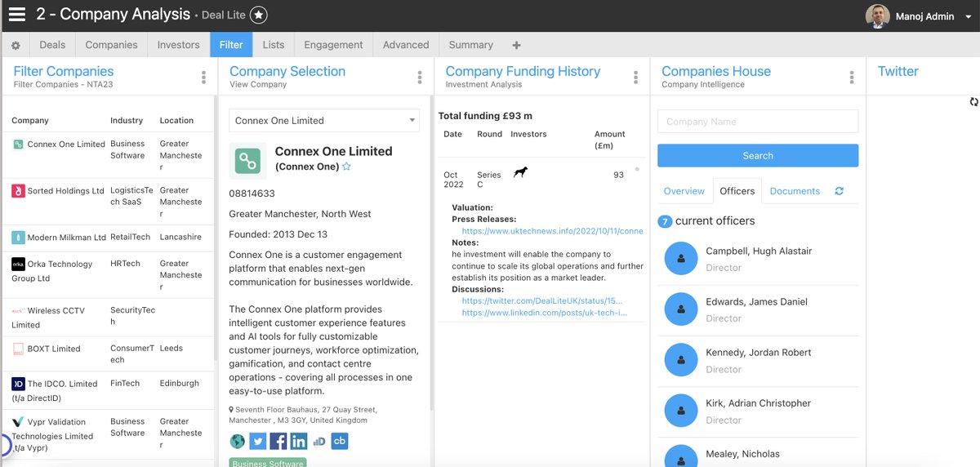Switch to Companies House Documents tab
Screen dimensions: 980x467
pyautogui.click(x=795, y=191)
